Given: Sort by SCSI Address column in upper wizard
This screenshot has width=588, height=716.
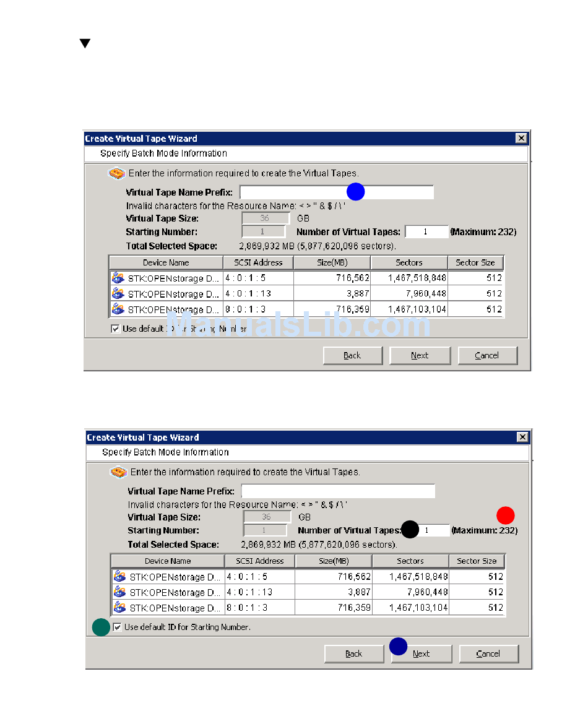Looking at the screenshot, I should point(258,262).
